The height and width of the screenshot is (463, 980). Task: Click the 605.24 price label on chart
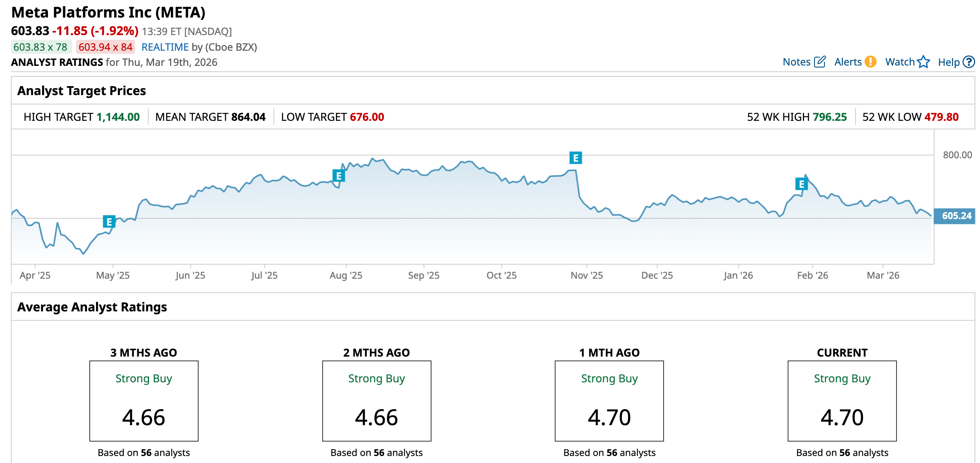[x=956, y=216]
